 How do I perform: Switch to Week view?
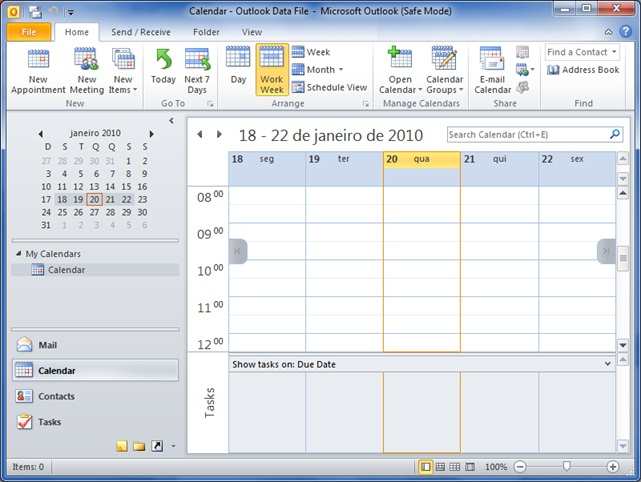coord(311,52)
